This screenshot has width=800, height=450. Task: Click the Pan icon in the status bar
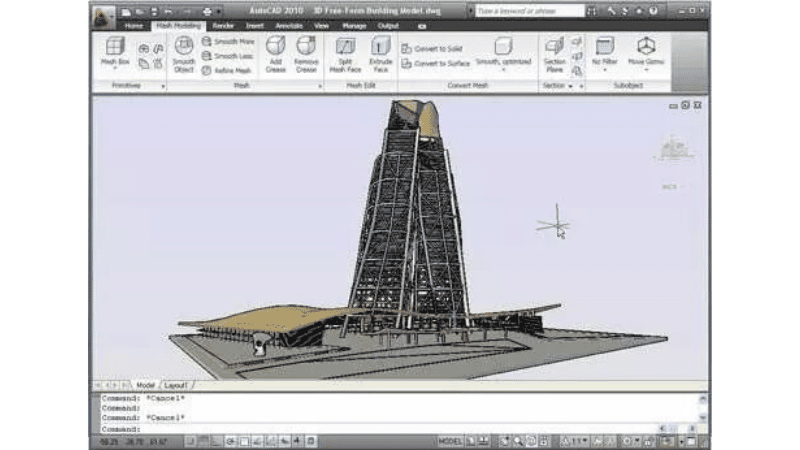coord(505,441)
